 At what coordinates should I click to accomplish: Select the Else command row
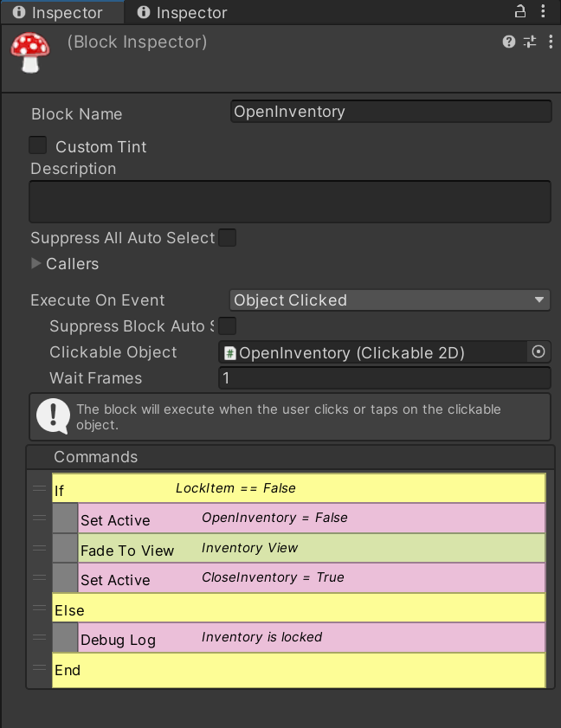click(299, 608)
